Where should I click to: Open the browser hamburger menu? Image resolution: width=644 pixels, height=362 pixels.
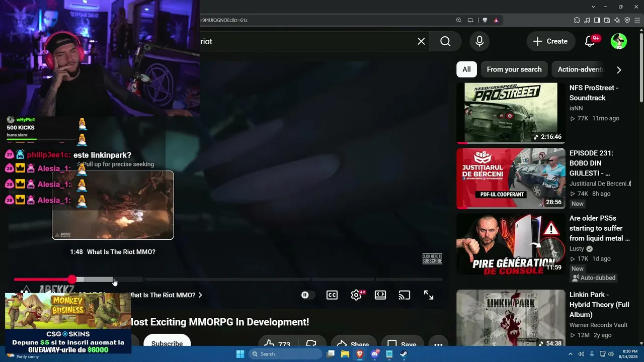637,20
